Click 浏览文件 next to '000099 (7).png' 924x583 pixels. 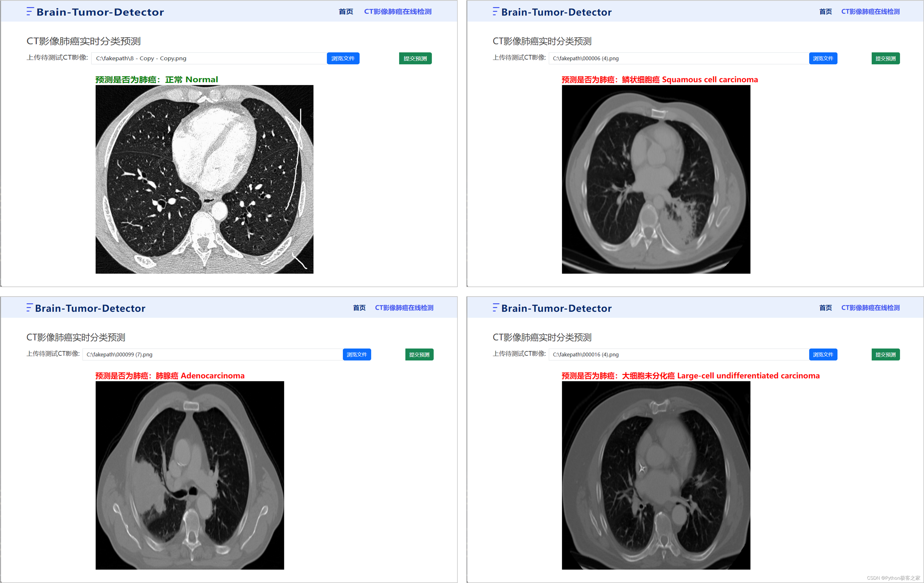[x=357, y=355]
